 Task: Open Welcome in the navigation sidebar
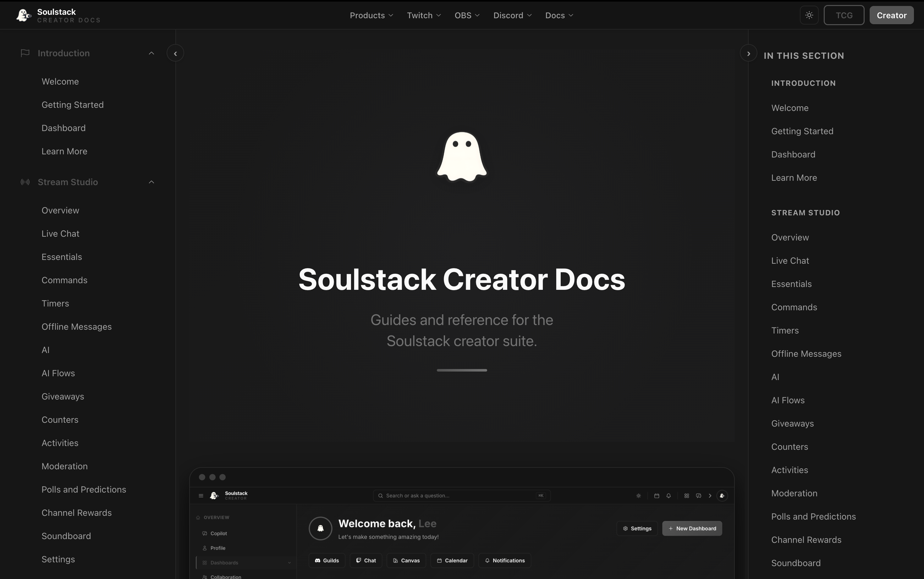click(60, 81)
